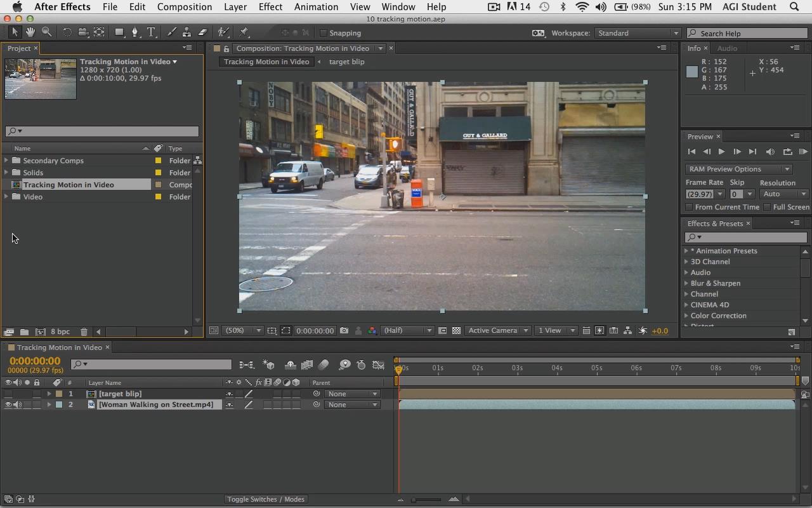This screenshot has height=508, width=812.
Task: Select the Roto Brush tool
Action: coord(223,32)
